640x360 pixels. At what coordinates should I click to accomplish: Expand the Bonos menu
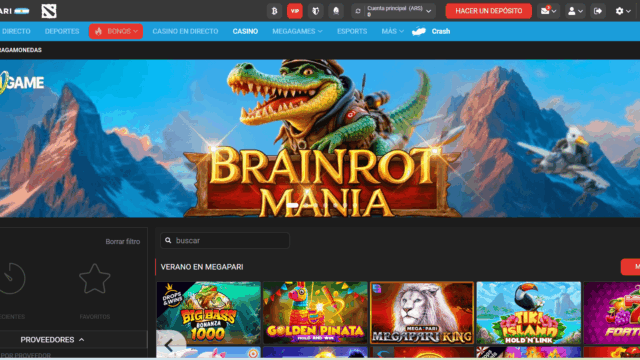tap(116, 31)
